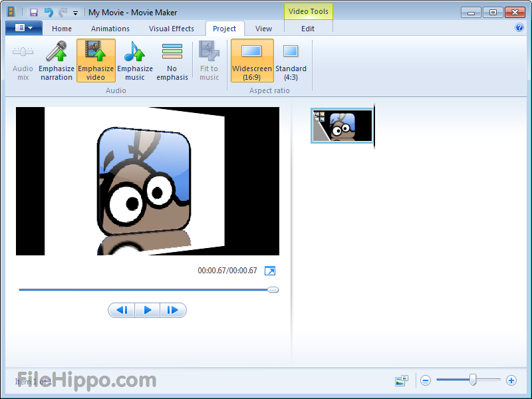
Task: Zoom in the time scale
Action: [x=511, y=380]
